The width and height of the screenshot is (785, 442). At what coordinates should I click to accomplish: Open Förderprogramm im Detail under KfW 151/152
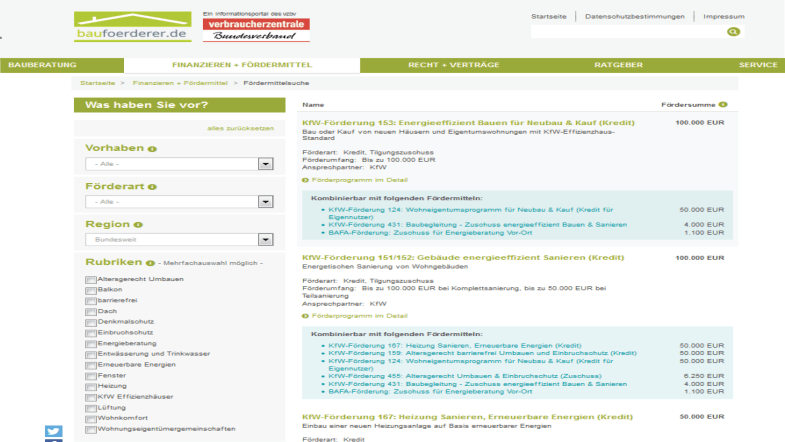pos(359,316)
